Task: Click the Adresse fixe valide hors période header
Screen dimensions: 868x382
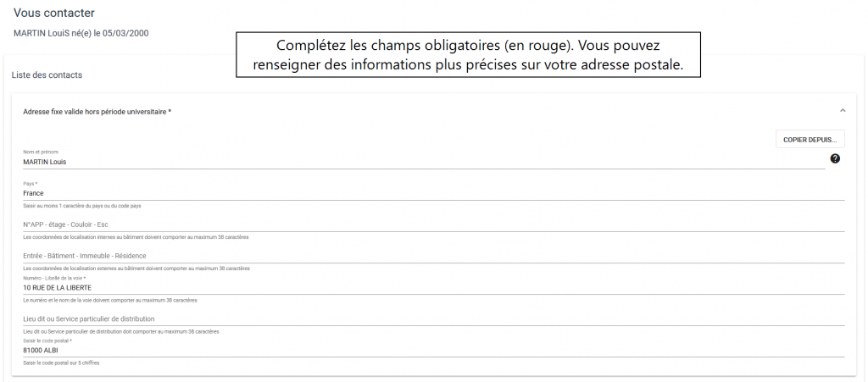Action: pos(97,112)
